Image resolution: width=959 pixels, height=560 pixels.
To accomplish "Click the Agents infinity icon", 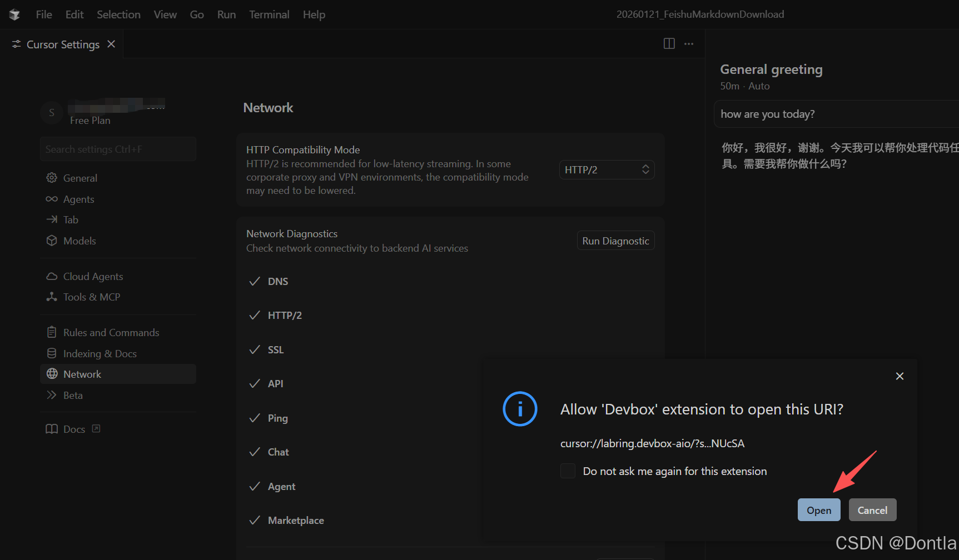I will pos(52,199).
